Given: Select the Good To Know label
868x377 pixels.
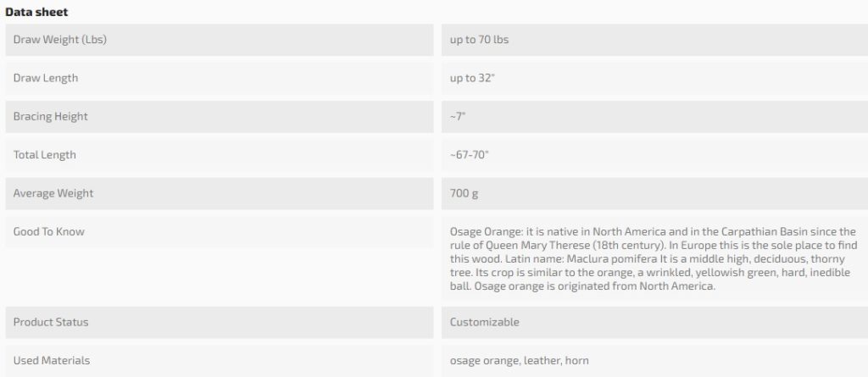Looking at the screenshot, I should click(49, 231).
